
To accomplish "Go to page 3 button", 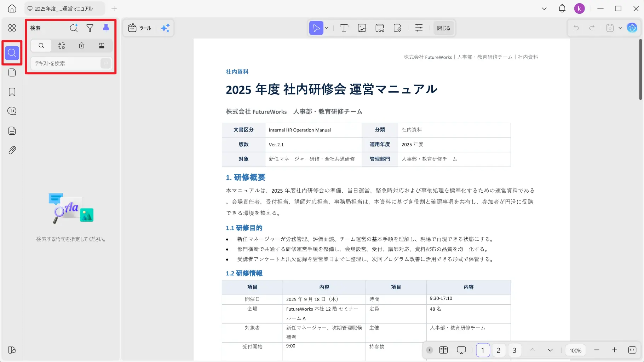I will point(514,350).
